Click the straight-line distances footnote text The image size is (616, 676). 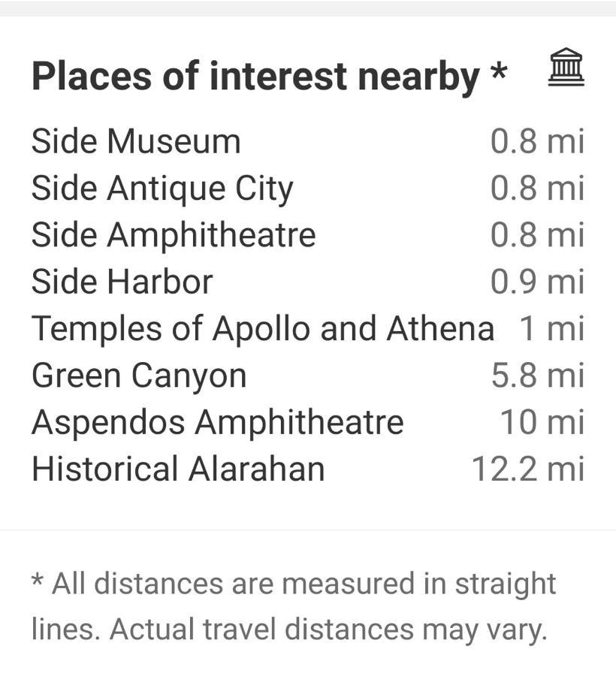click(x=294, y=607)
